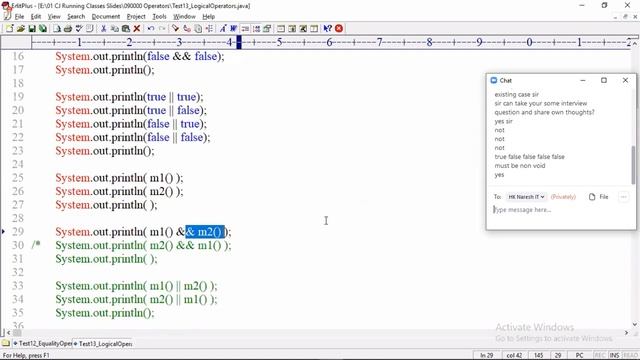Open the View menu
Viewport: 640px width, 360px height.
(54, 17)
